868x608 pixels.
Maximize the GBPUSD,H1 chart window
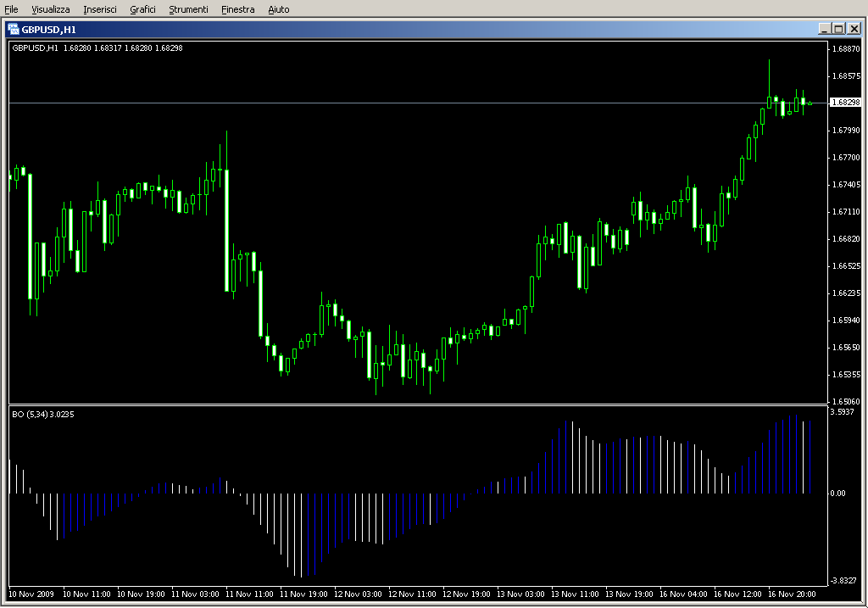coord(838,29)
